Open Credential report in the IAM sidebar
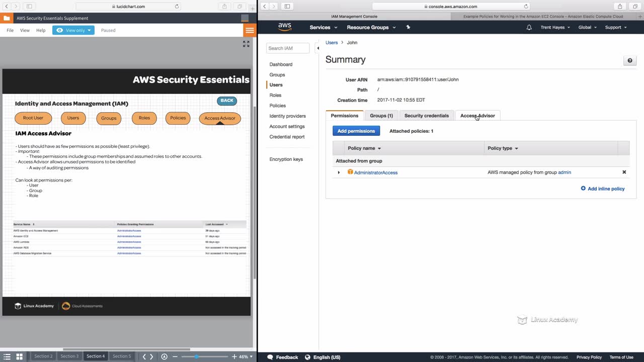644x362 pixels. 287,137
